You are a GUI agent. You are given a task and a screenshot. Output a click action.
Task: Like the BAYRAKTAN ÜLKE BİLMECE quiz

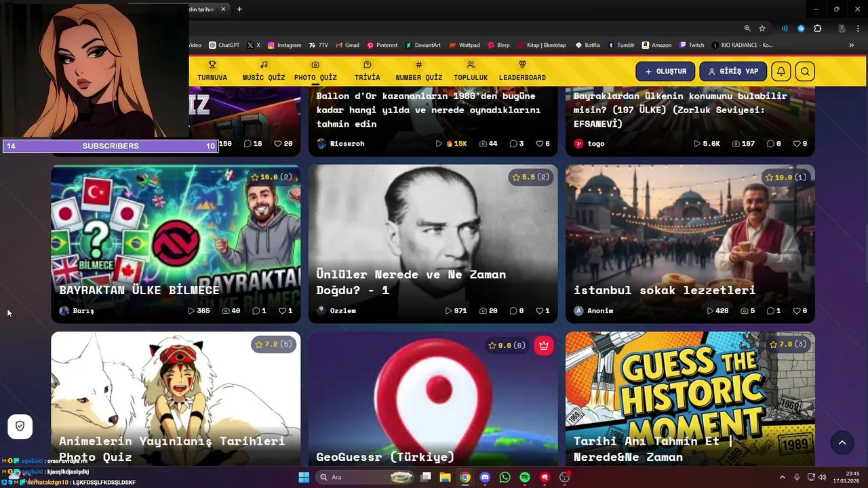click(x=285, y=310)
